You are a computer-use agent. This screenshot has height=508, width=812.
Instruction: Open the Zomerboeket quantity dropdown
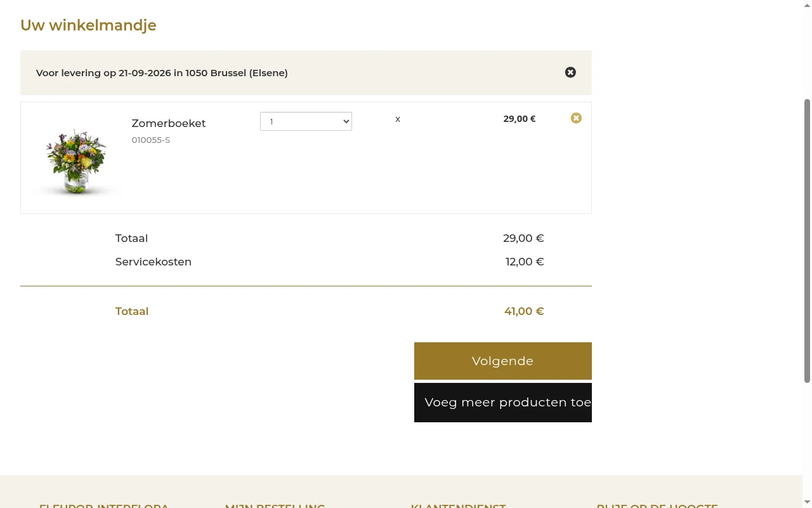point(306,121)
